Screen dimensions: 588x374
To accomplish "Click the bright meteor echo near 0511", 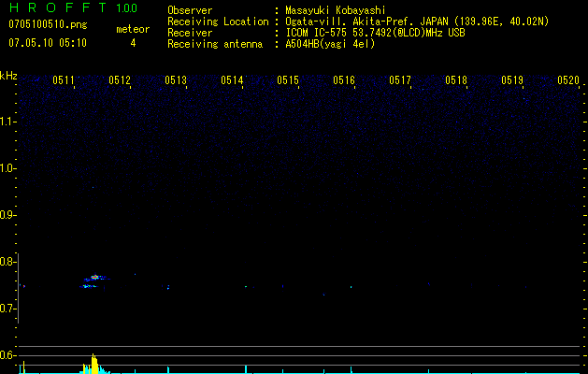I will click(94, 278).
